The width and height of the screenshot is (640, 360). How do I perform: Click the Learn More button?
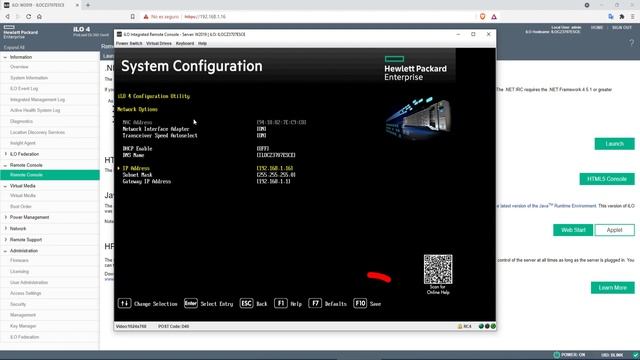click(x=613, y=288)
